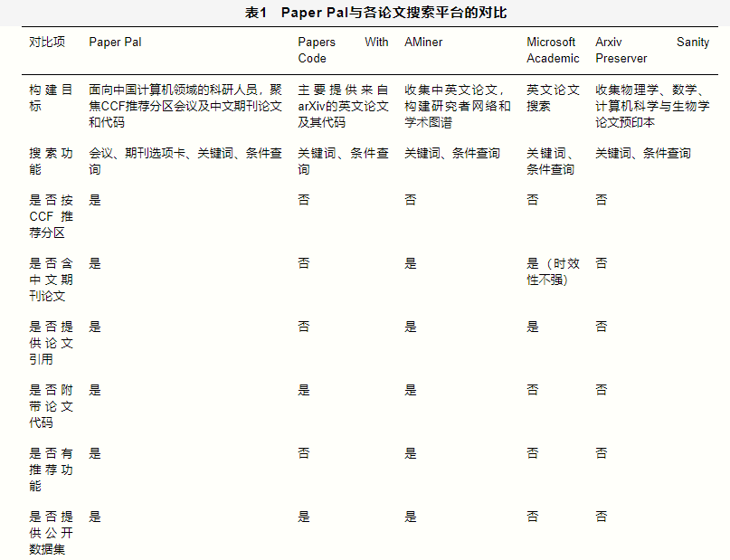Click AMiner's '是' in the 论文代码 row
This screenshot has height=560, width=730.
pos(410,390)
